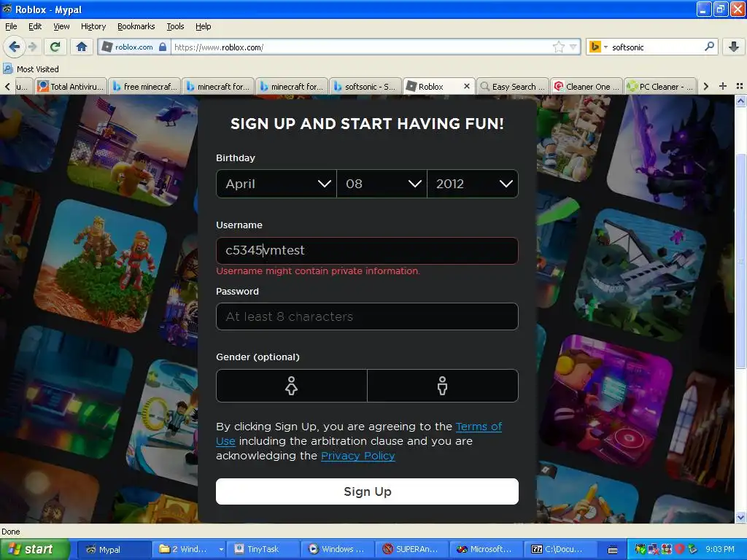The image size is (747, 560).
Task: Click the page scrollbar up arrow
Action: [740, 101]
